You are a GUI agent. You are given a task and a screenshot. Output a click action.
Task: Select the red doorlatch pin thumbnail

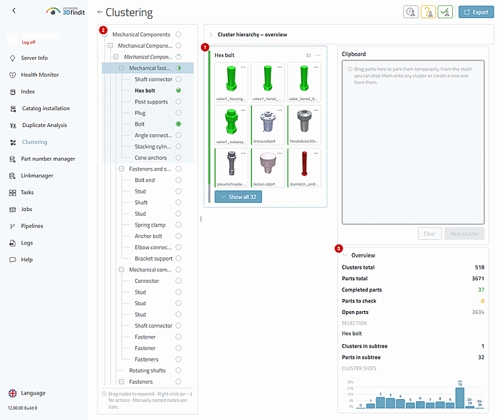pyautogui.click(x=304, y=167)
